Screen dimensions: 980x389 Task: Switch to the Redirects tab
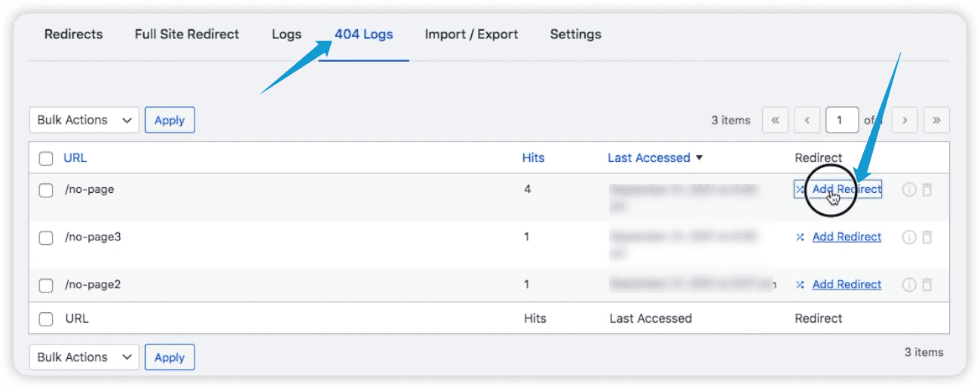tap(74, 34)
